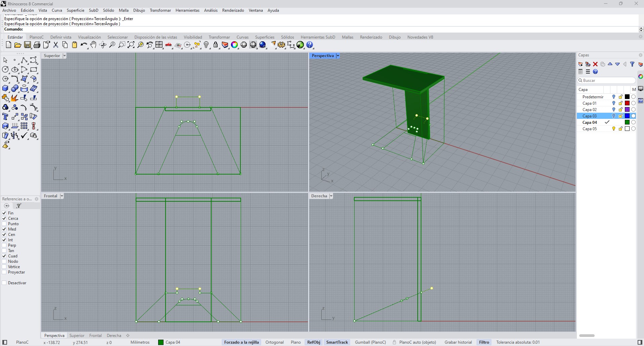Viewport: 644px width, 346px height.
Task: Click the layer filter funnel icon
Action: pyautogui.click(x=632, y=64)
